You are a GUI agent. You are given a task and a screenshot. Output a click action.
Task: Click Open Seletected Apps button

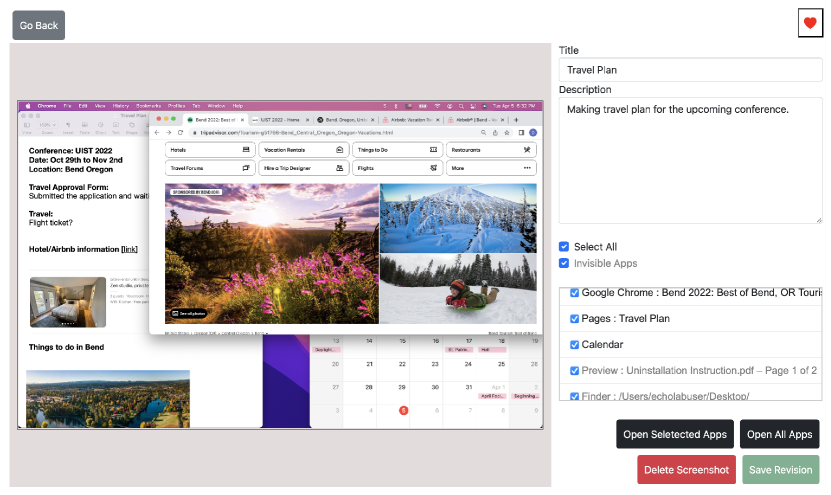click(x=675, y=434)
